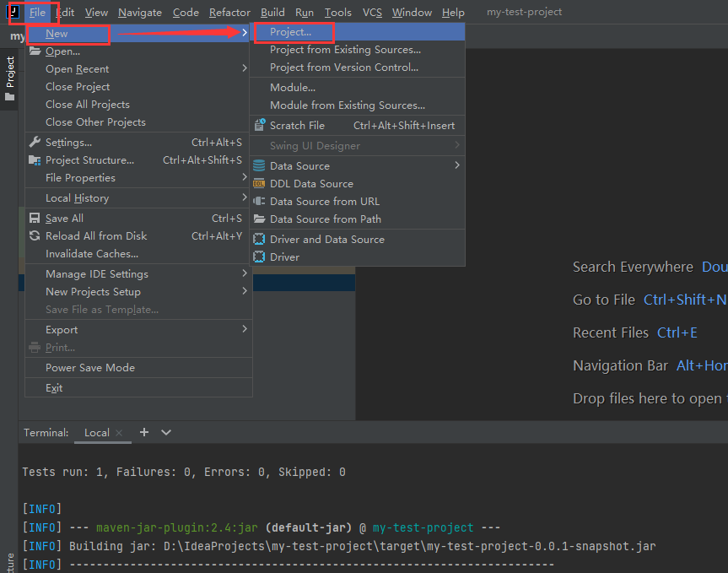
Task: Open a new terminal with the plus icon
Action: pos(143,432)
